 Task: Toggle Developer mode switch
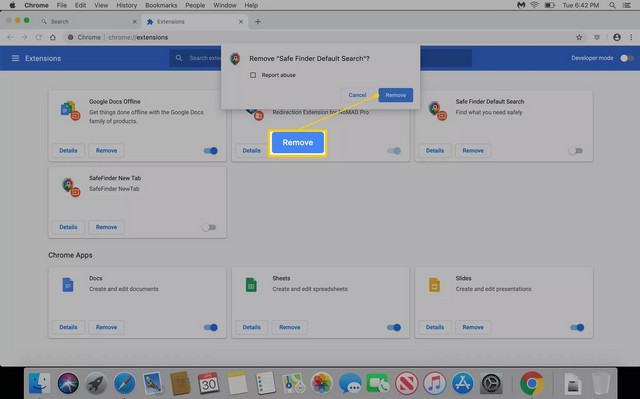627,58
